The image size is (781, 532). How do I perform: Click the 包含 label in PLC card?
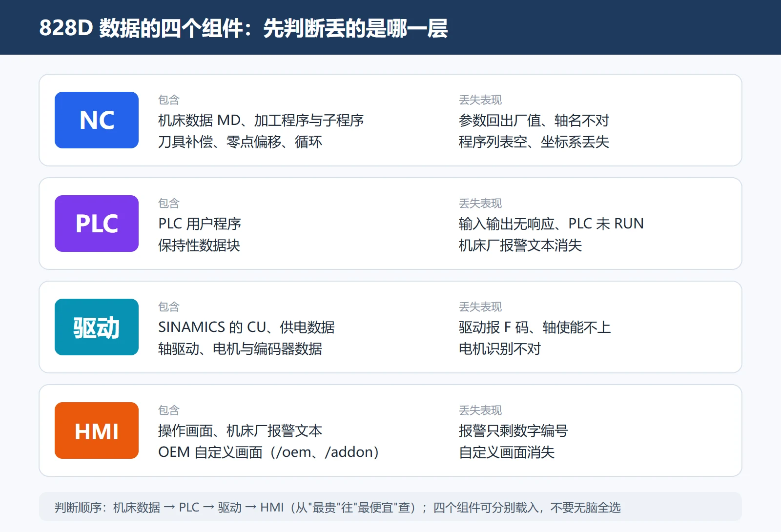point(169,203)
